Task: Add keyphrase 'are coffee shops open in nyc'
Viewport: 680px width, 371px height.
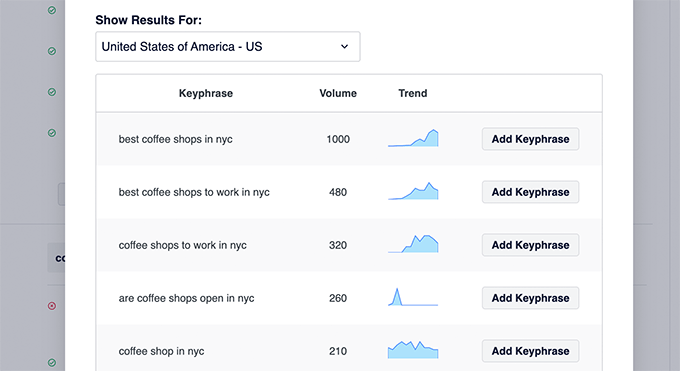Action: click(530, 298)
